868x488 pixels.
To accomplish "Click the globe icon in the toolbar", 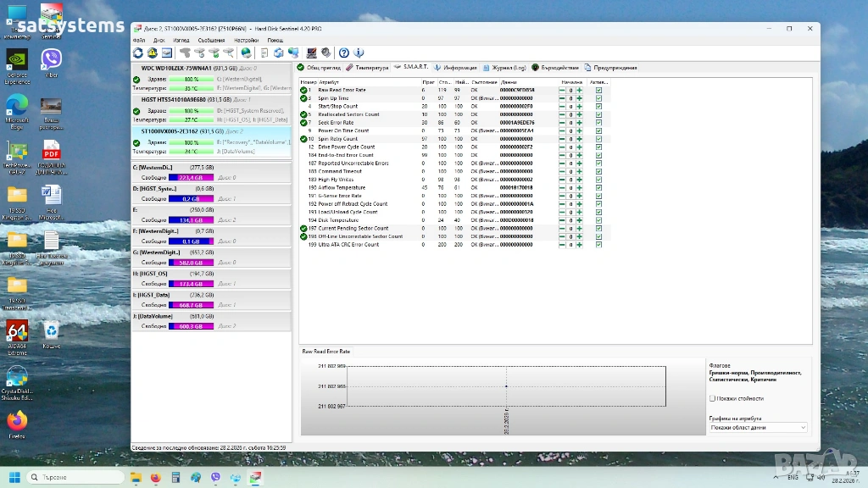I will (x=247, y=53).
